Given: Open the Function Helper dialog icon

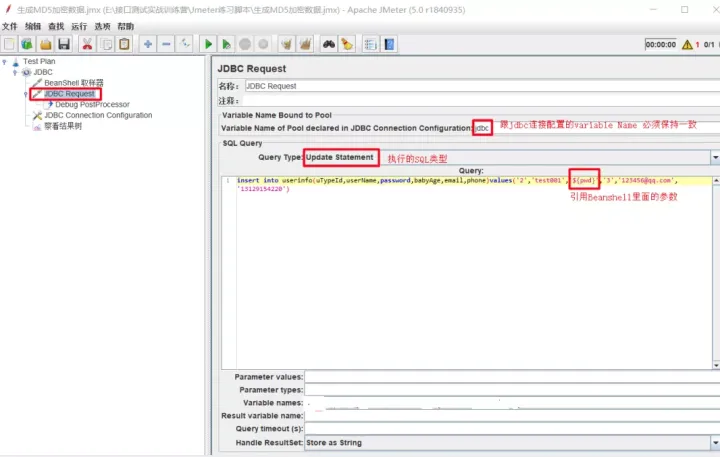Looking at the screenshot, I should point(370,45).
